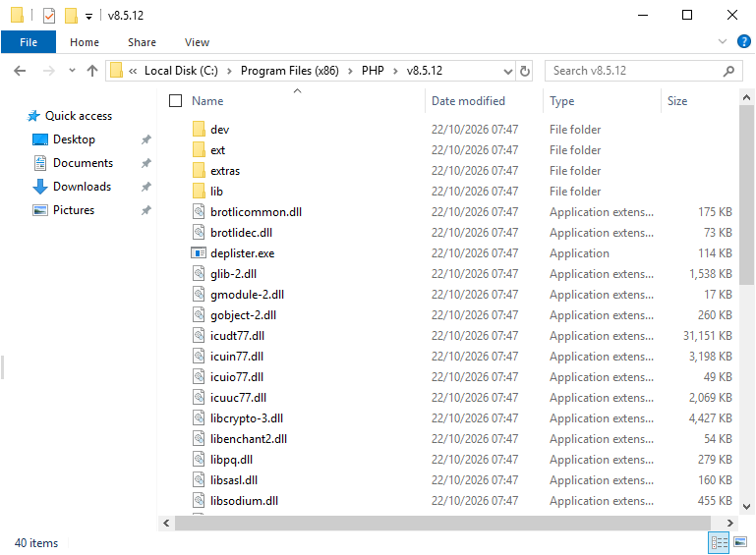
Task: Click the icuuc77.dll file icon
Action: pyautogui.click(x=199, y=398)
